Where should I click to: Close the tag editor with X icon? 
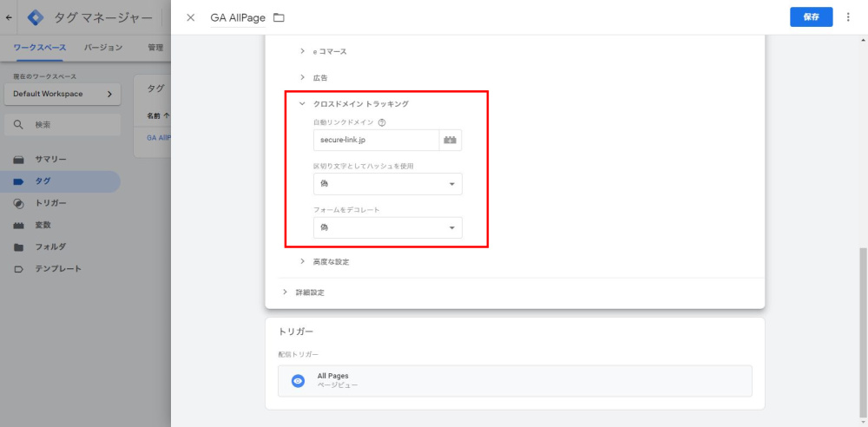click(191, 17)
